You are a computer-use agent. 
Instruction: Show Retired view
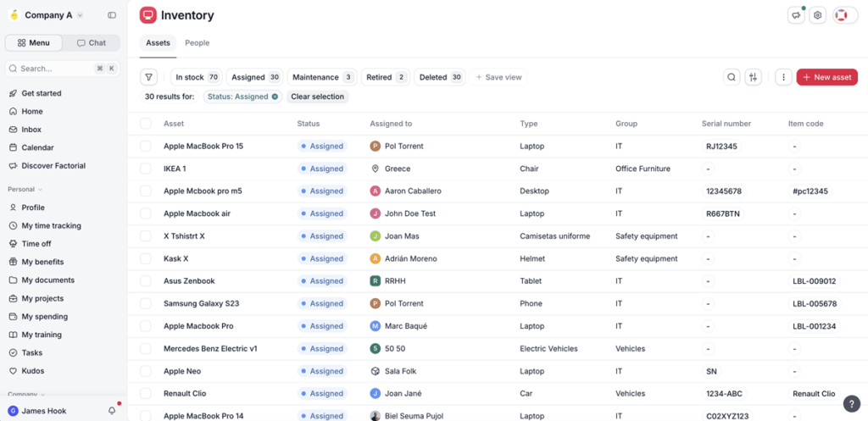coord(386,77)
